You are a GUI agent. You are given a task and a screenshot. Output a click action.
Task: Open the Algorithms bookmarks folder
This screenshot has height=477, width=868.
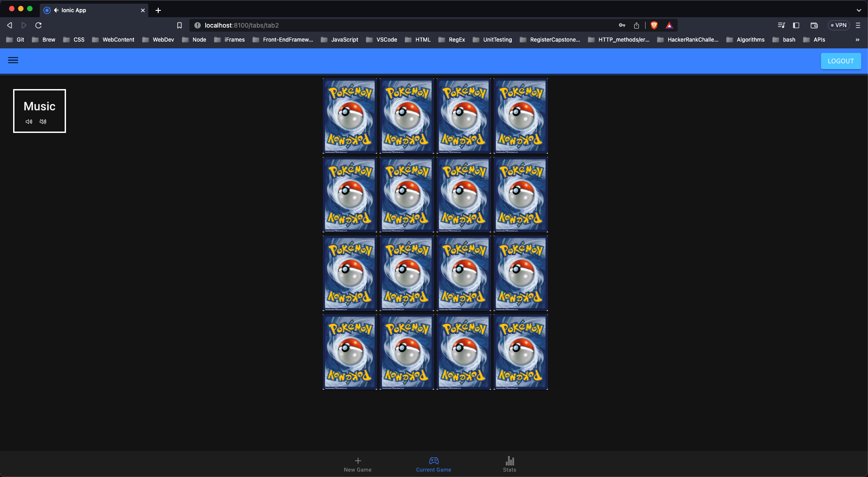(x=745, y=40)
